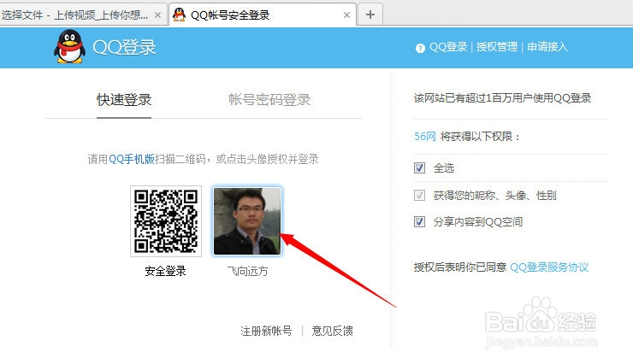633x364 pixels.
Task: Click the QQ登录 title text beside the logo
Action: pos(124,47)
